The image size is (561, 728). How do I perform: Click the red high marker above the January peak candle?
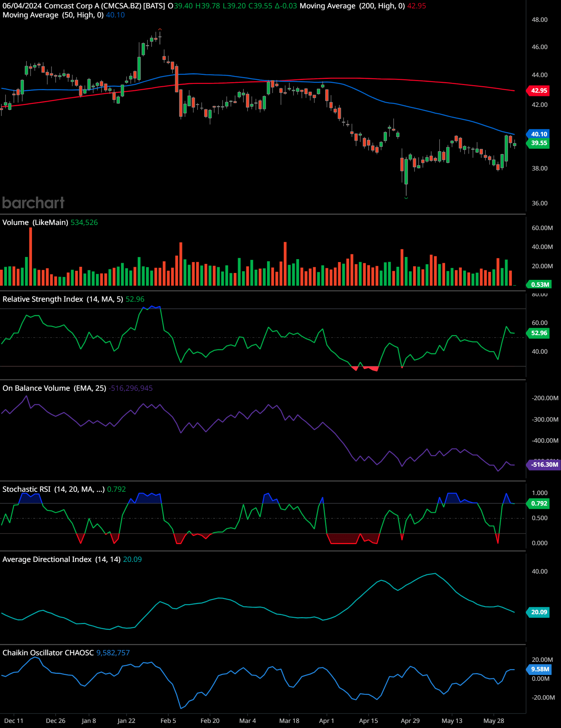tap(160, 29)
